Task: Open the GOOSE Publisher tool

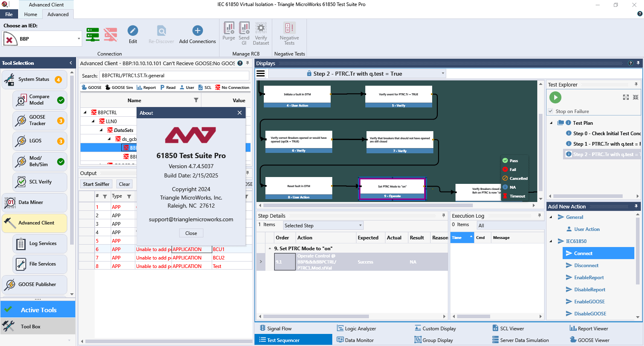Action: click(34, 284)
